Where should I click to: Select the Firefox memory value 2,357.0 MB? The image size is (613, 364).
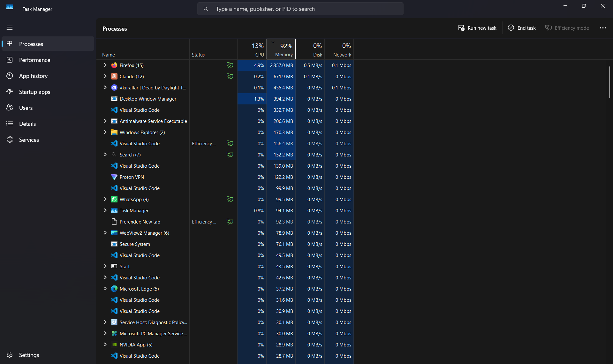(x=281, y=65)
